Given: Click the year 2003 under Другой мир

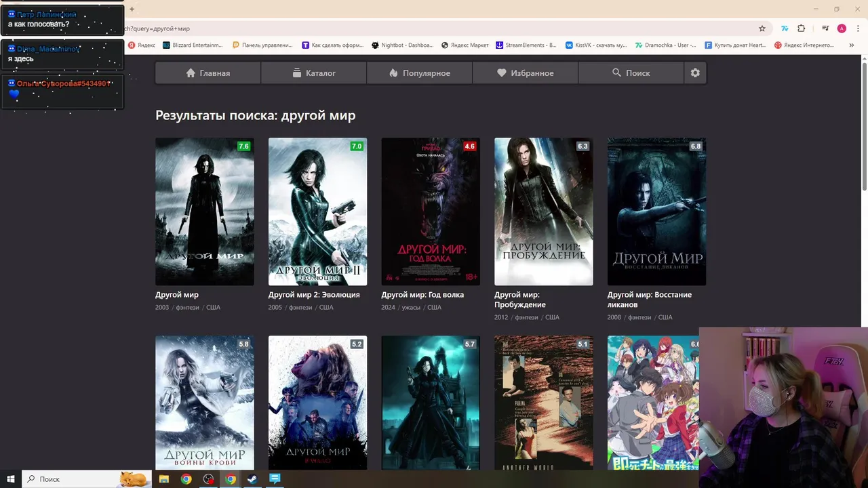Looking at the screenshot, I should point(162,308).
